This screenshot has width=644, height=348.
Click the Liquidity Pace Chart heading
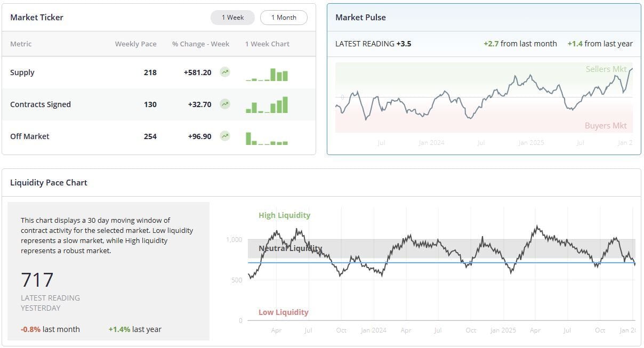pos(49,182)
